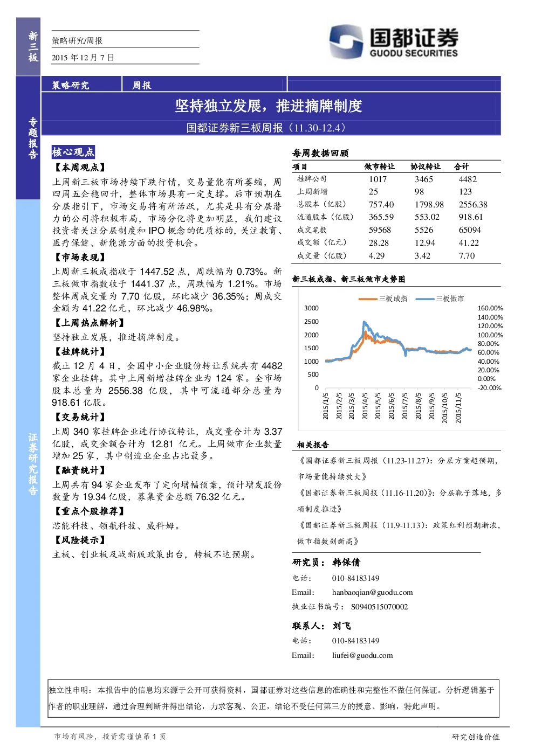Click the 【挂牌统计】 section heading
This screenshot has height=756, width=535.
pos(79,351)
